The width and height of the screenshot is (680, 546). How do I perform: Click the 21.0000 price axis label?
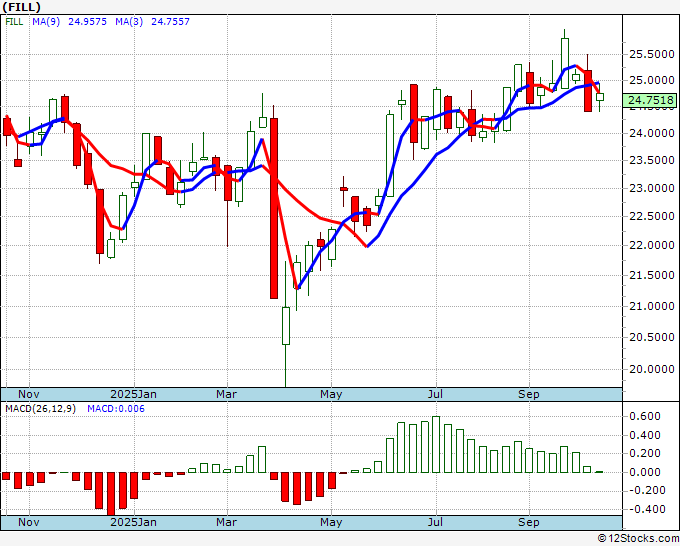(x=652, y=306)
